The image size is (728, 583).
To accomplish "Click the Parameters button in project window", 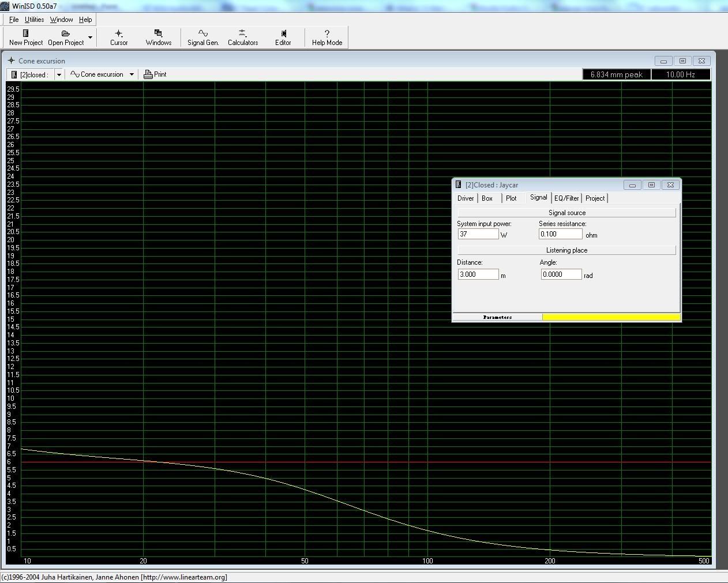I will pyautogui.click(x=497, y=317).
